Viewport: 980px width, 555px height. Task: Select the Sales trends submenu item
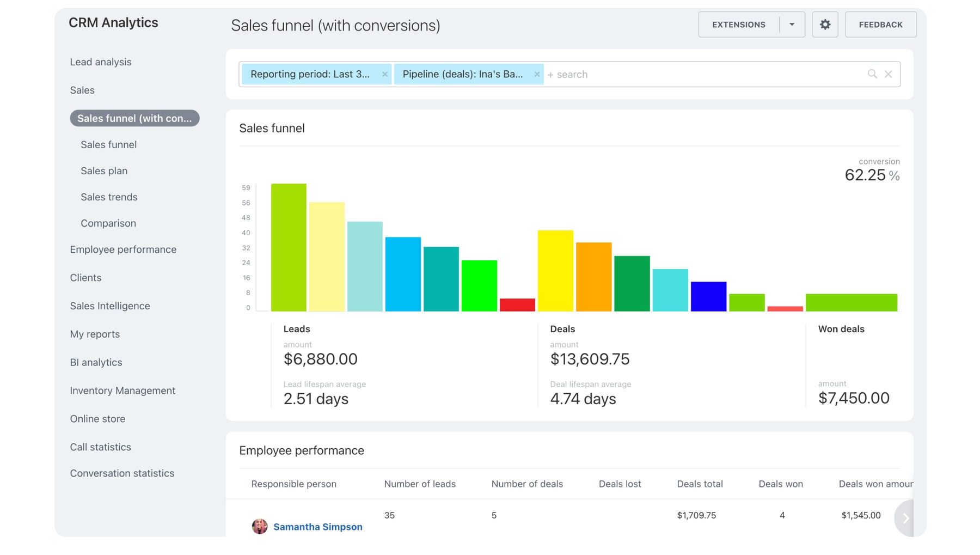109,197
